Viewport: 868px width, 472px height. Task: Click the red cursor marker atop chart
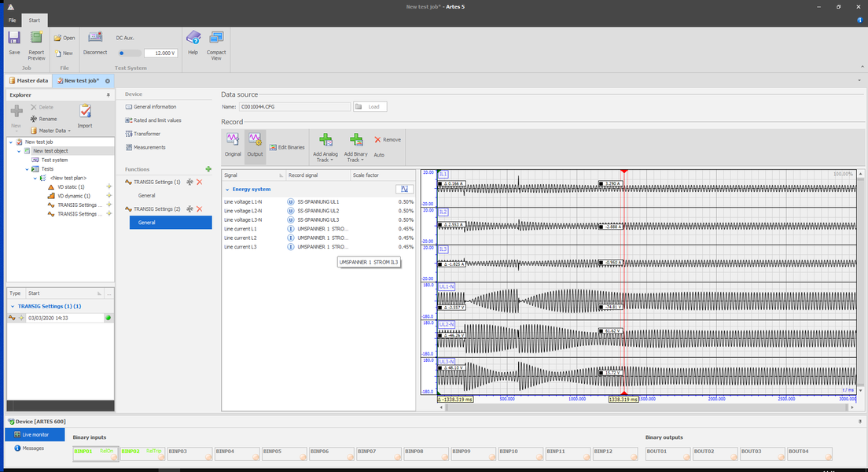coord(624,171)
